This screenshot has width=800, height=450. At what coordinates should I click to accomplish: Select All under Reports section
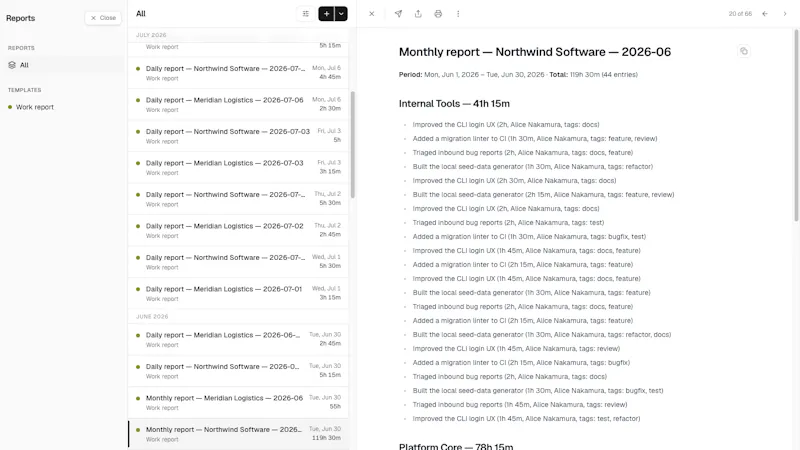click(x=62, y=65)
